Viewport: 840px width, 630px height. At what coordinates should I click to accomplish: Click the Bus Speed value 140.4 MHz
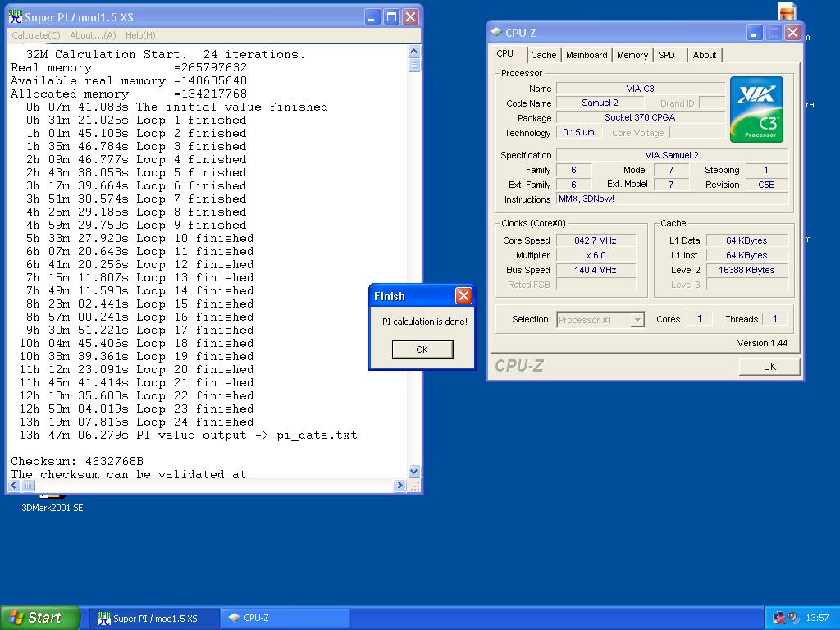pos(596,270)
